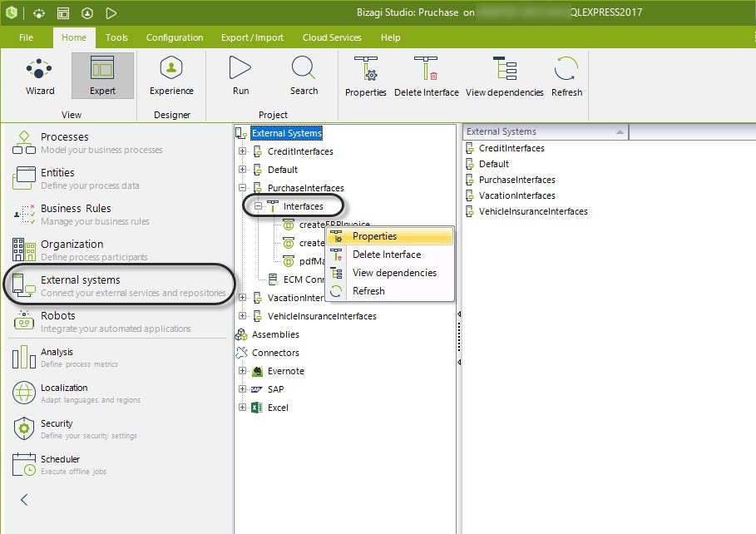Open the Experience designer
756x534 pixels.
171,77
